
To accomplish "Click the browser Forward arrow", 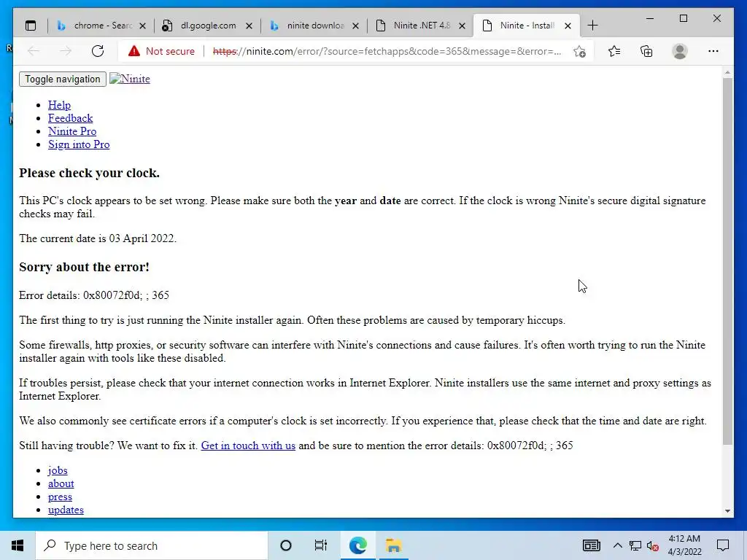I will (66, 51).
